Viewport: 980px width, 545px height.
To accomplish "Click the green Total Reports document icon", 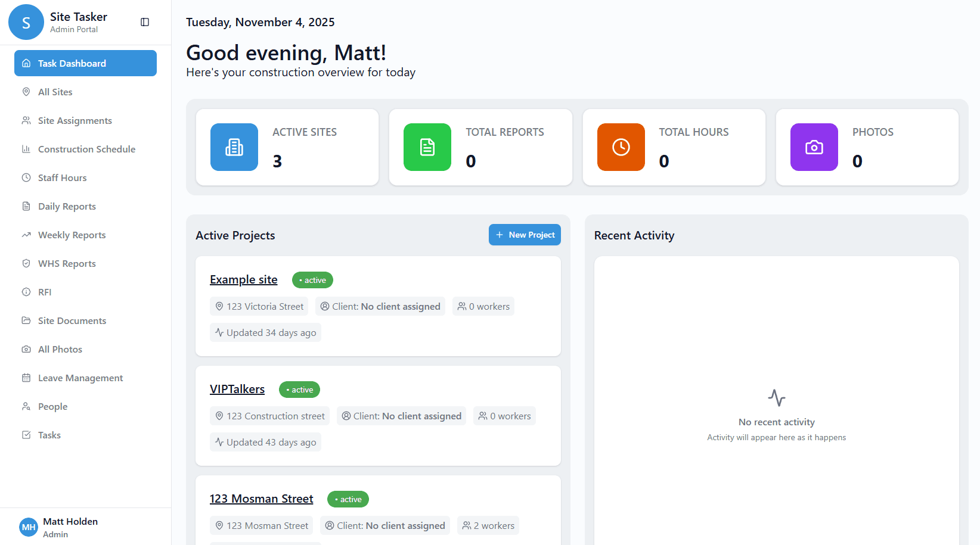I will 427,147.
